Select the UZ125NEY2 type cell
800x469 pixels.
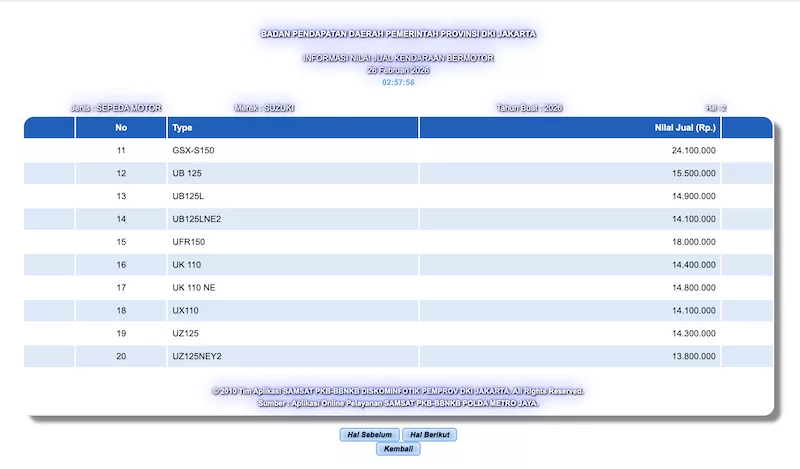pyautogui.click(x=196, y=356)
